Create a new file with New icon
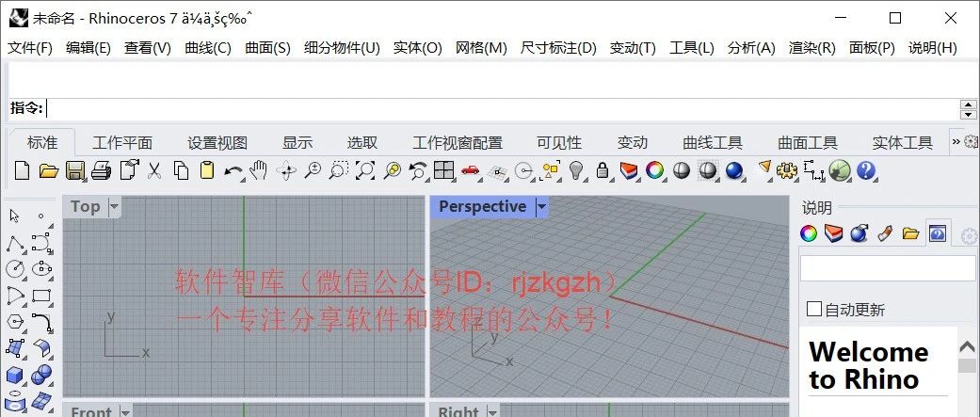The image size is (980, 417). [x=22, y=170]
